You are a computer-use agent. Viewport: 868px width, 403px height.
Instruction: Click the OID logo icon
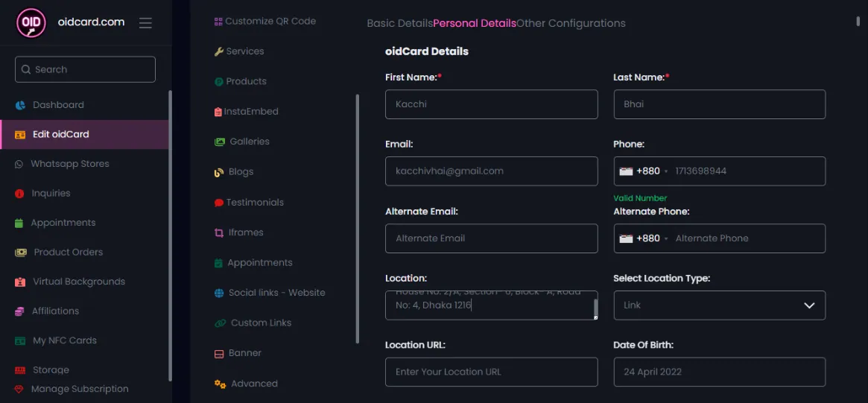31,23
